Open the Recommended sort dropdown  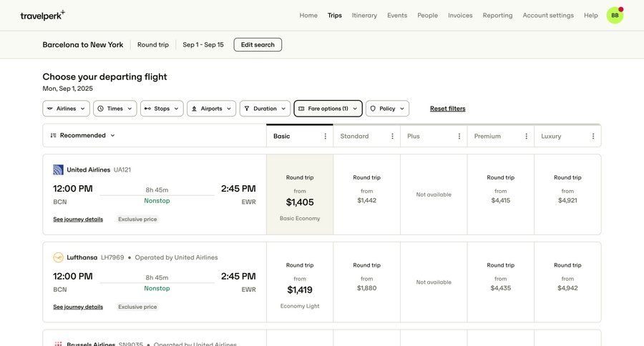[x=83, y=135]
